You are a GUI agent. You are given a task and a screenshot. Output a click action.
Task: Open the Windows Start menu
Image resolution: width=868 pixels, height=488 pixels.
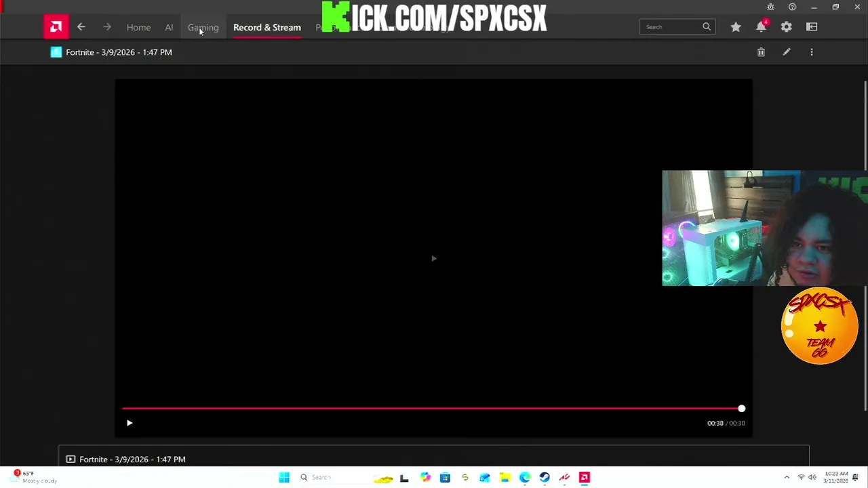(x=284, y=478)
